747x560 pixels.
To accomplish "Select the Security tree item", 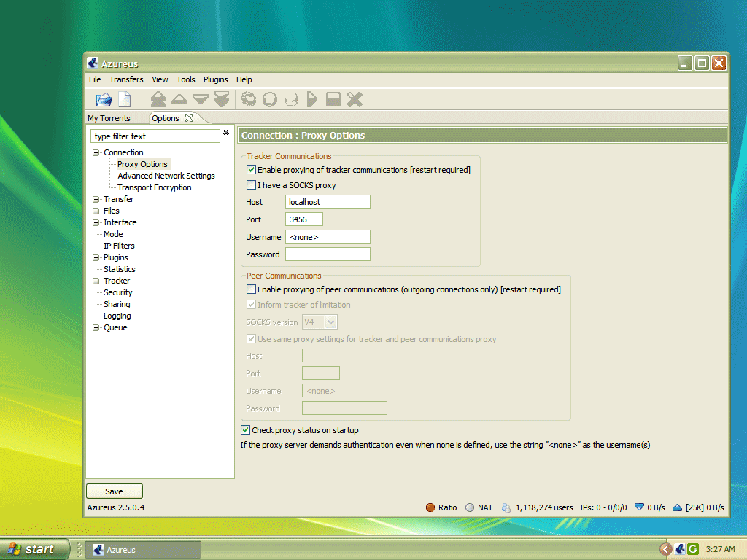I will point(117,292).
